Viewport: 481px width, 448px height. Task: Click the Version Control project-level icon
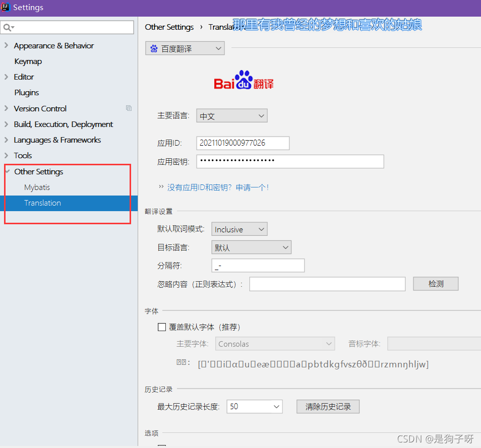click(x=129, y=108)
